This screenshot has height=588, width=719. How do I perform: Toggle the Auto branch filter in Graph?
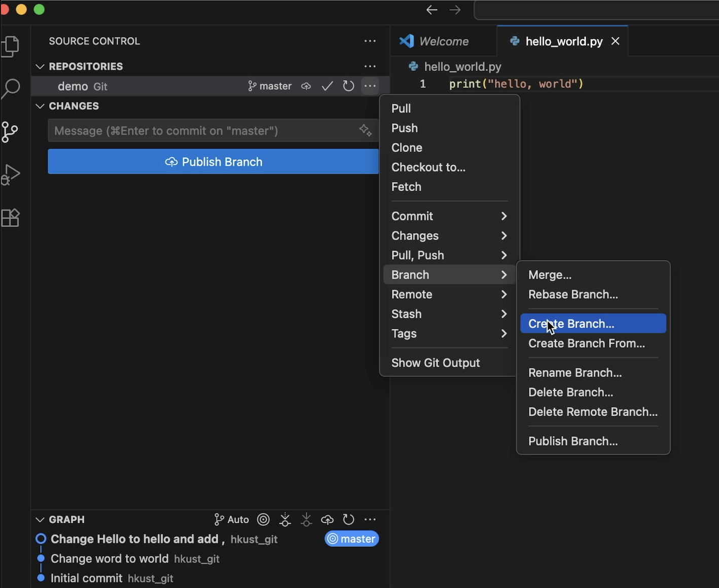tap(231, 519)
